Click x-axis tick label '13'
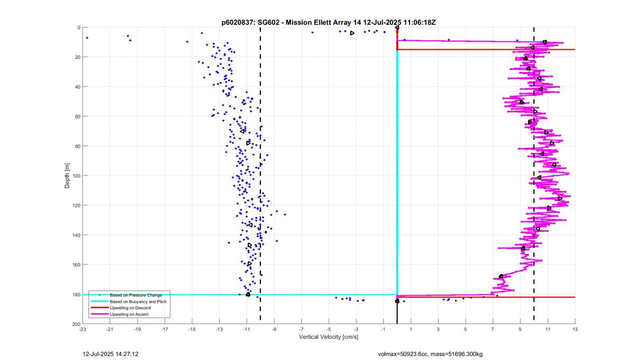 (575, 330)
